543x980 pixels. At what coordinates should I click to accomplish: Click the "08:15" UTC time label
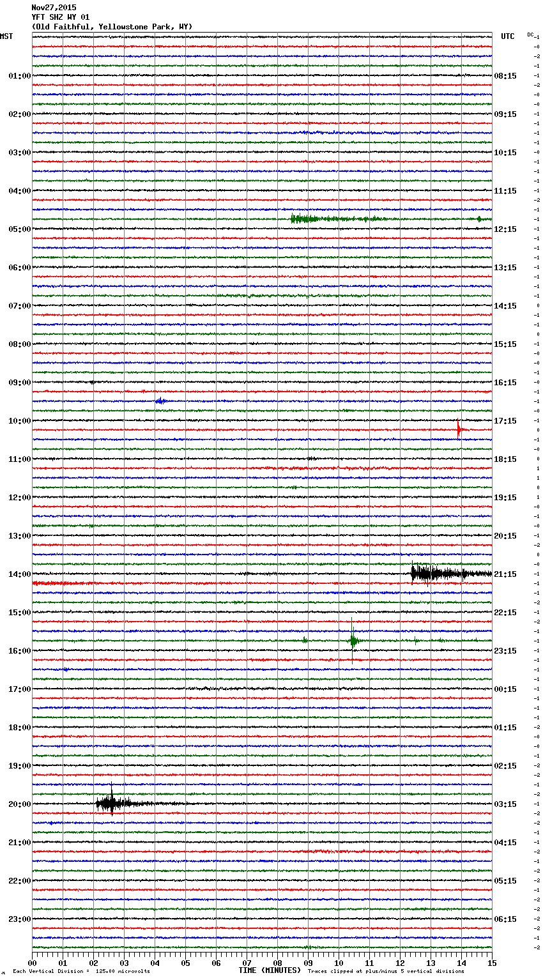tap(505, 76)
